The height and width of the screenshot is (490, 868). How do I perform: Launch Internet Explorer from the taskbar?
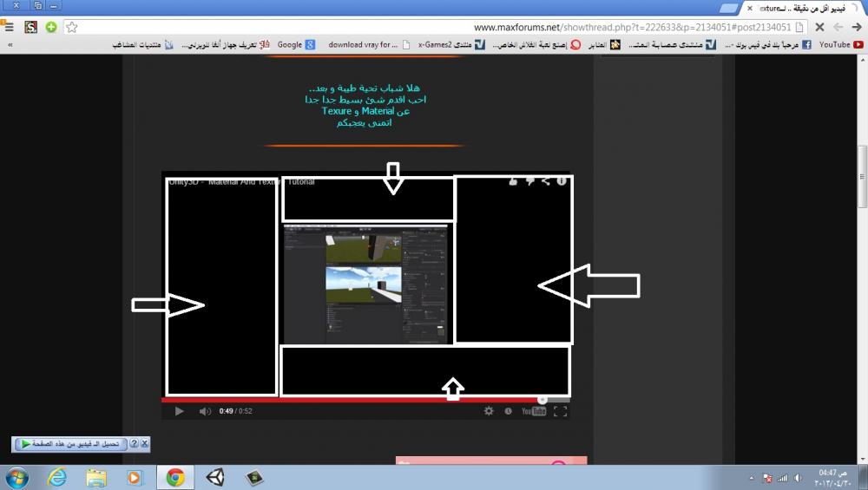click(x=56, y=477)
